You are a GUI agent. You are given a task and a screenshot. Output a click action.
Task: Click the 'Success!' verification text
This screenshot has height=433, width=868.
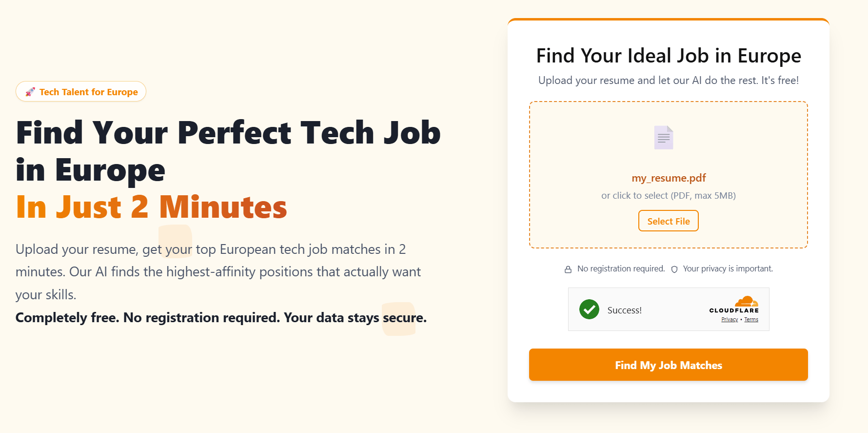click(624, 310)
